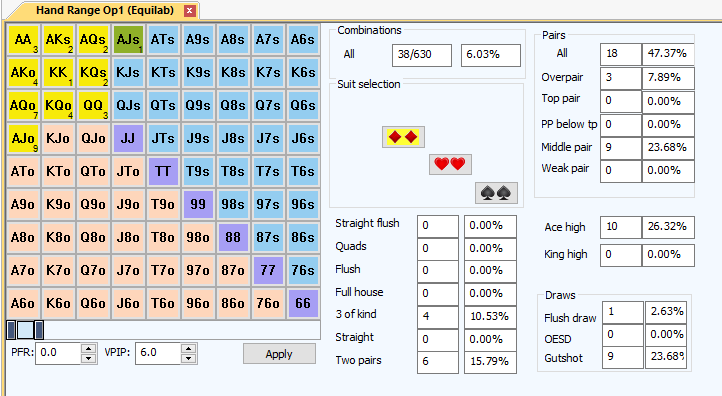Switch to Hand Range Op1 (Equilab) tab

coord(105,10)
